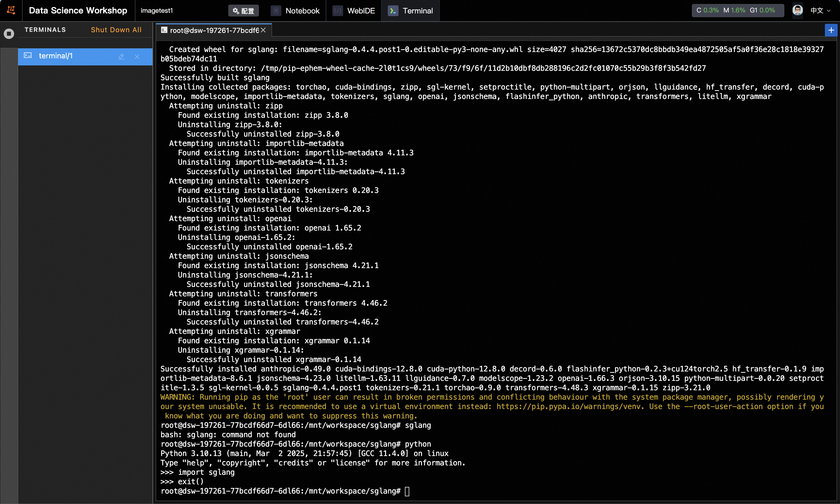Click the running terminals stop-circle sidebar icon

[9, 34]
